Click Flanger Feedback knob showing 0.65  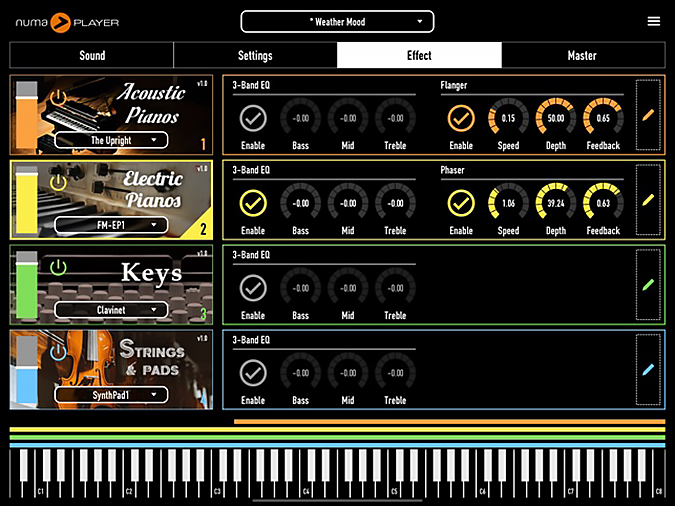(x=603, y=118)
